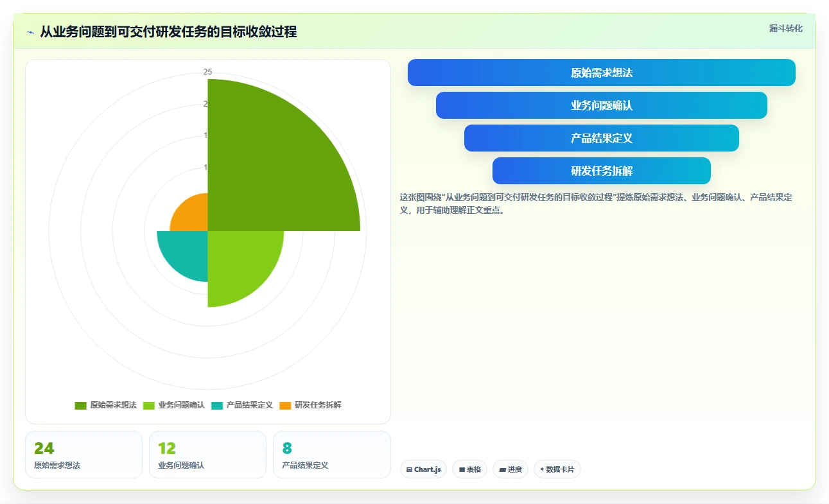Click the chart title 从业务问题到可交付研发任务的目标收敛过程

pos(168,32)
